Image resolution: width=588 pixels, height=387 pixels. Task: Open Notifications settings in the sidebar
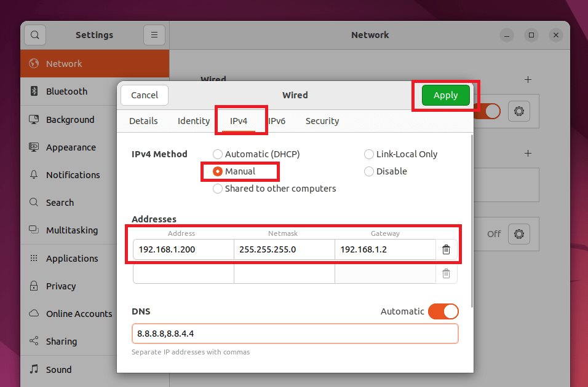73,174
